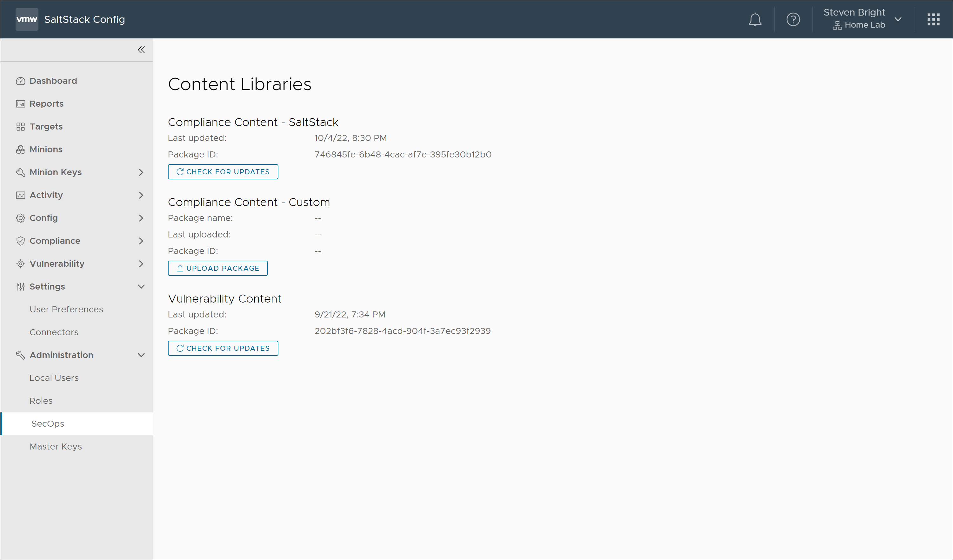Image resolution: width=953 pixels, height=560 pixels.
Task: Collapse the Administration section
Action: point(142,355)
